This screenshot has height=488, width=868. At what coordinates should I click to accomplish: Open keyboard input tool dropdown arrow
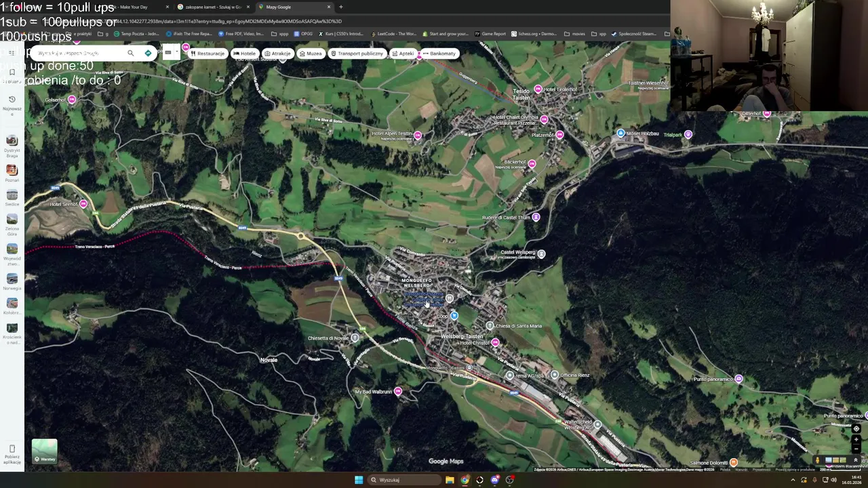tap(176, 53)
